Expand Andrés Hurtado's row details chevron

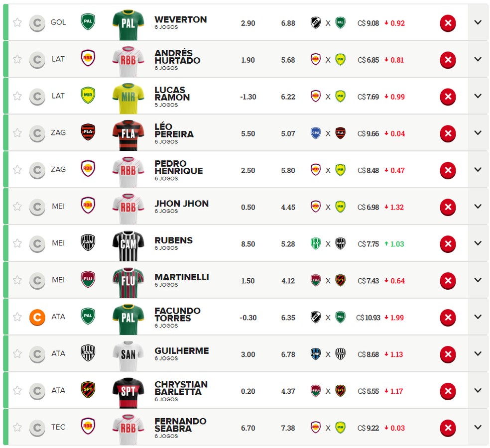point(478,59)
